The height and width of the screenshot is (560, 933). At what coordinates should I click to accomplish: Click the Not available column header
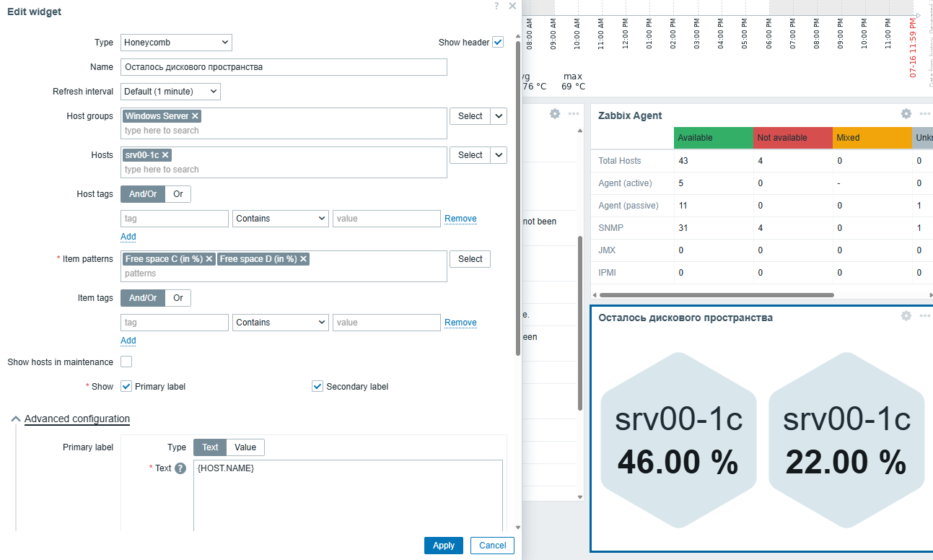(793, 138)
